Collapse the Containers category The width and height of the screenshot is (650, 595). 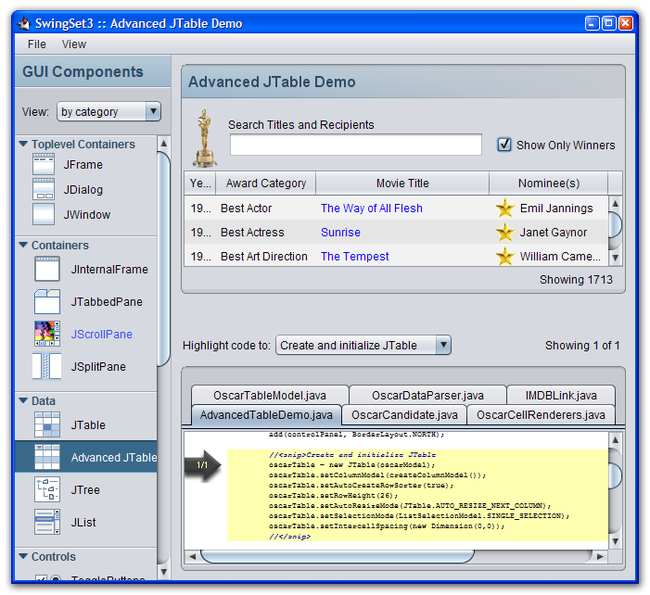24,245
